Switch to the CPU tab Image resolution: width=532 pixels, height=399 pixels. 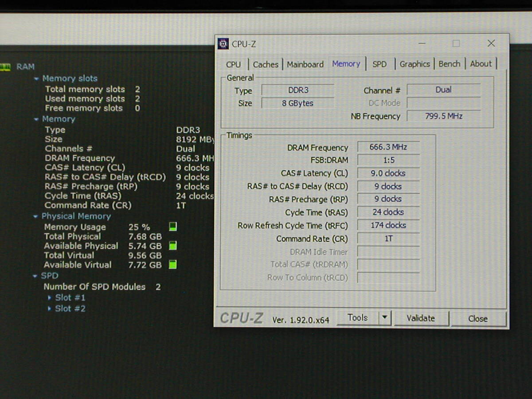point(233,64)
